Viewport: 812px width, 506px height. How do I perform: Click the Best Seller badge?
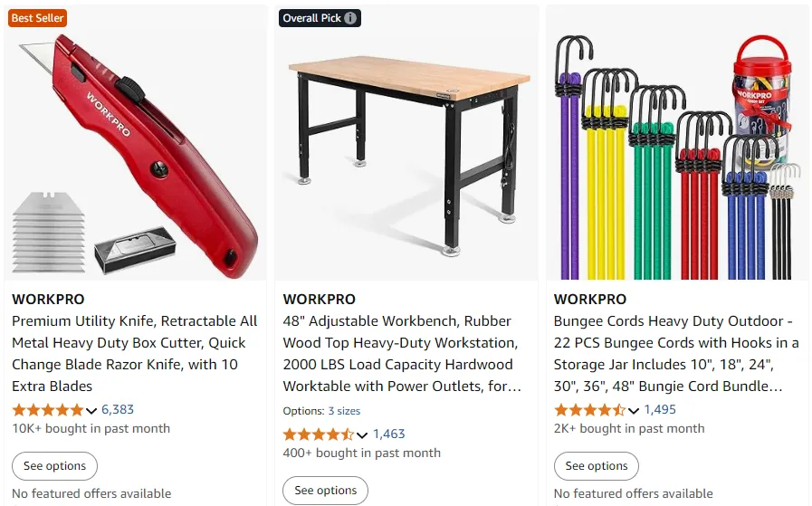click(x=37, y=18)
